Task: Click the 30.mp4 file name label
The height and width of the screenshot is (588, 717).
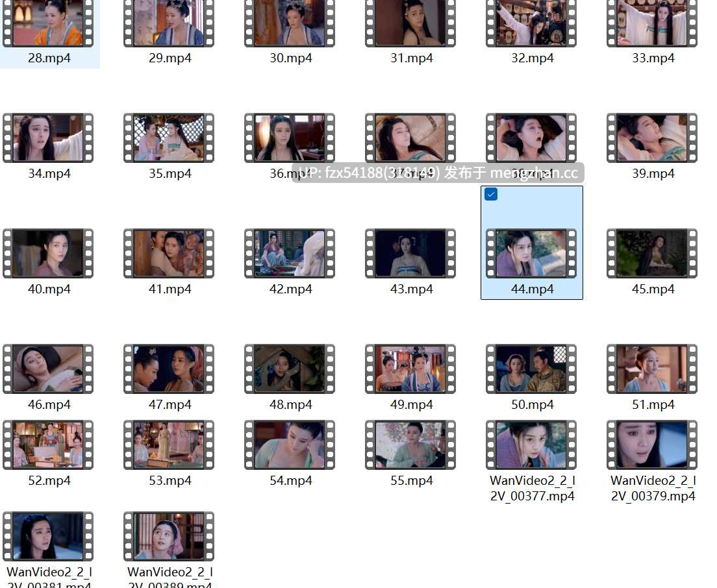Action: click(x=291, y=58)
